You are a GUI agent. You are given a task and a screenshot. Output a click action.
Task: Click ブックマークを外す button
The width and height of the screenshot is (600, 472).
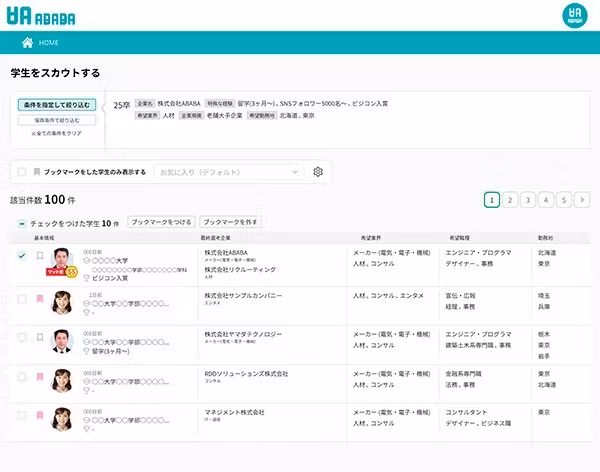[230, 222]
